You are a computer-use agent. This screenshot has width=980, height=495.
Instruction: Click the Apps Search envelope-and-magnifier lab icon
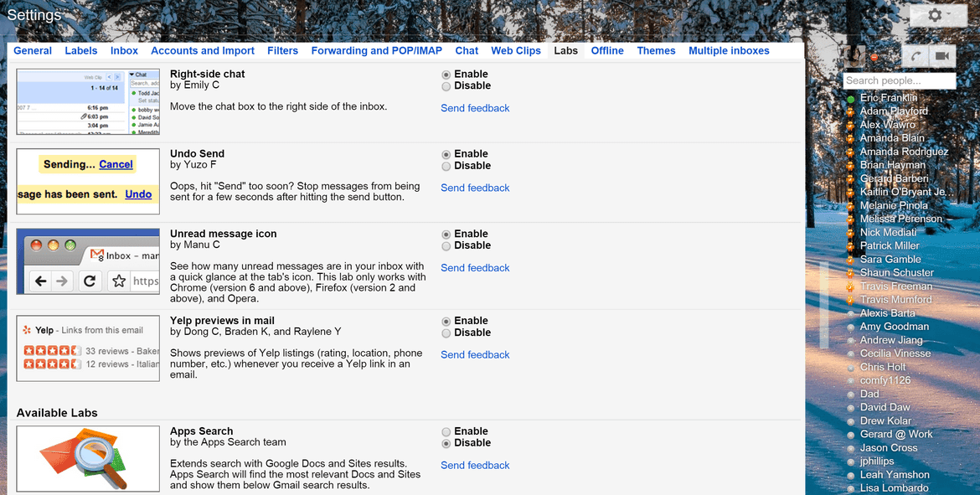[x=87, y=458]
